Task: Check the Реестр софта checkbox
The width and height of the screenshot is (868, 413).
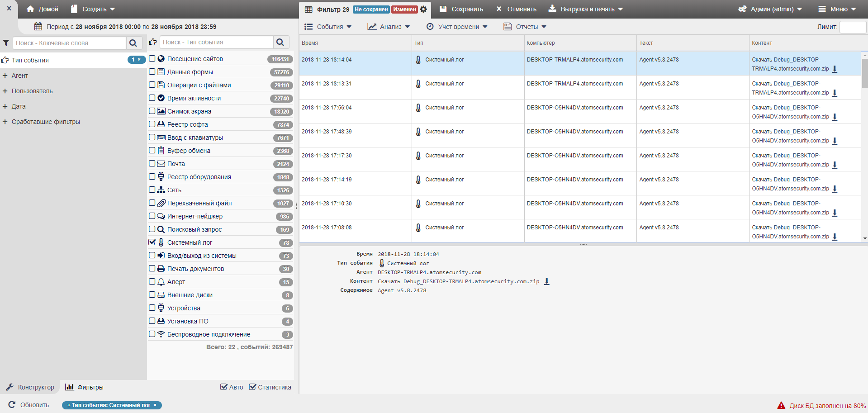Action: pyautogui.click(x=152, y=124)
